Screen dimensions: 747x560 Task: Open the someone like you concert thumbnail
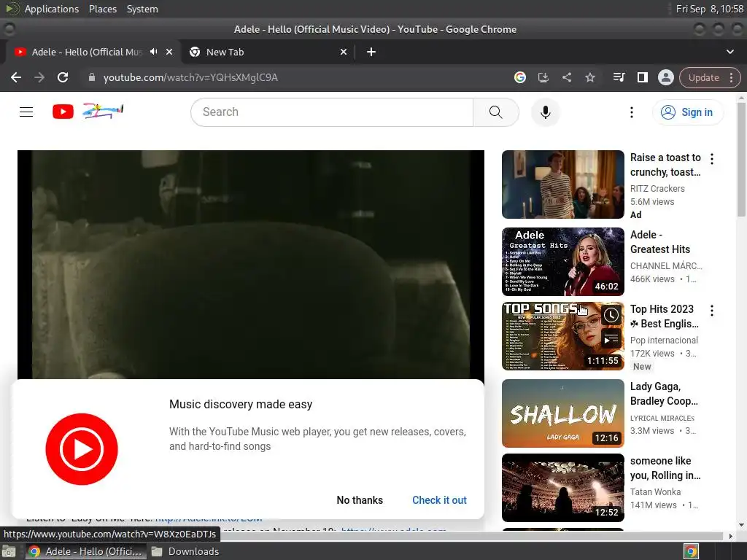point(562,488)
